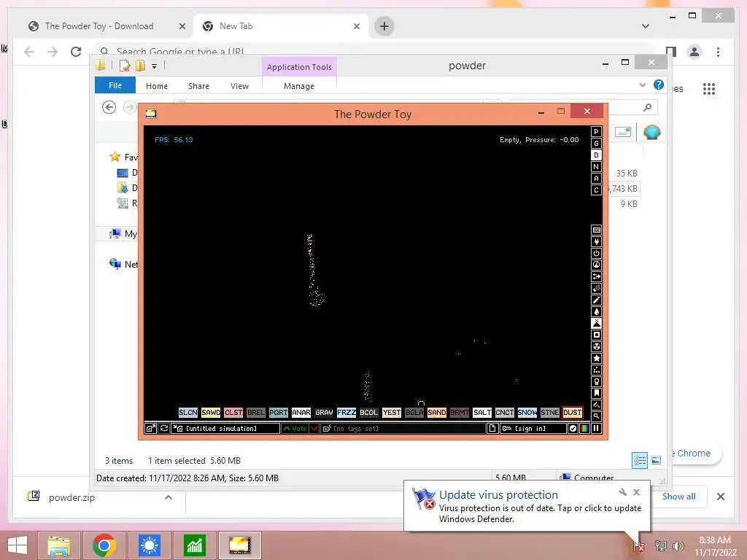Viewport: 747px width, 560px height.
Task: Switch to the G display mode
Action: pos(596,144)
